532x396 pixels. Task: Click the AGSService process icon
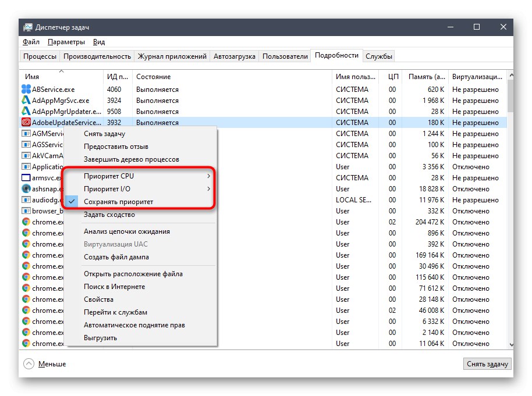(26, 144)
